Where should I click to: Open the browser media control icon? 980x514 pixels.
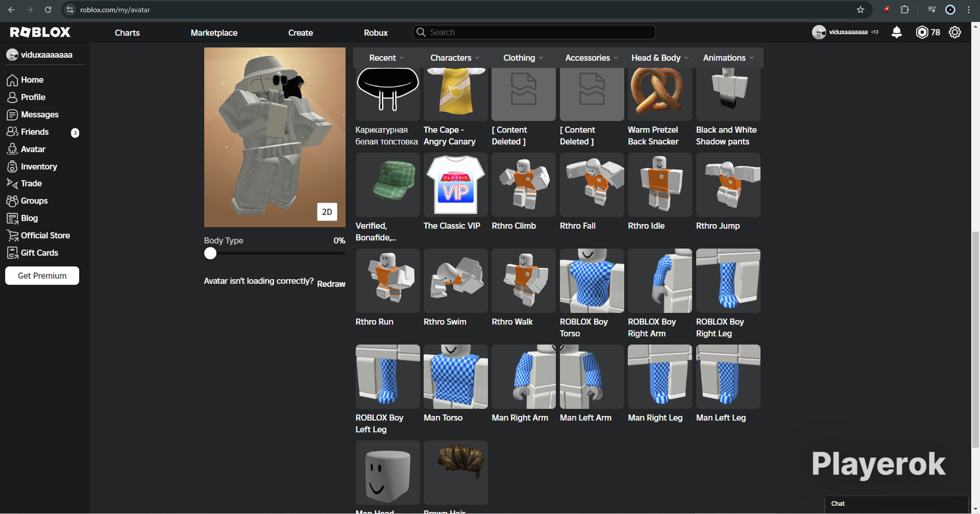pos(932,10)
